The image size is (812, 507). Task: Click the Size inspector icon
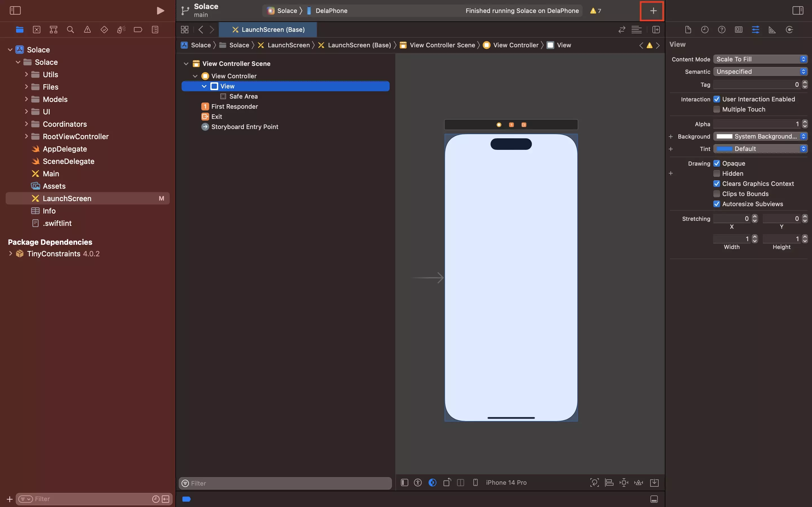(x=772, y=30)
